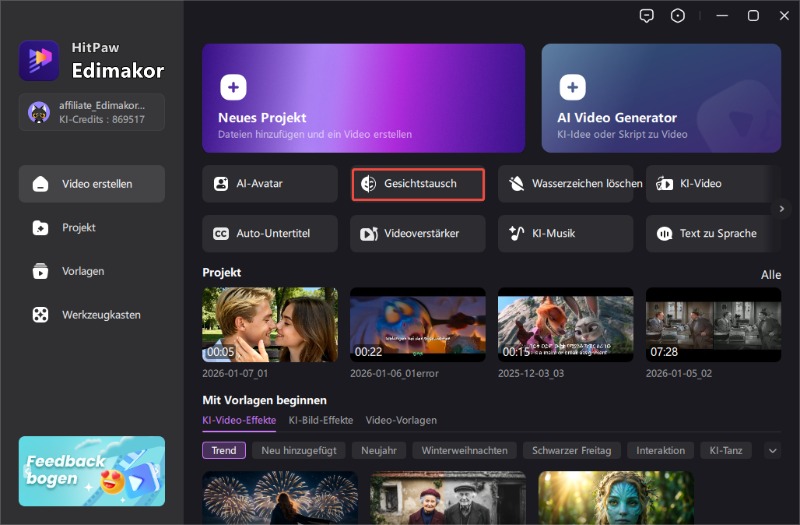Click the plus icon on AI Video Generator
Screen dimensions: 800x525
572,87
